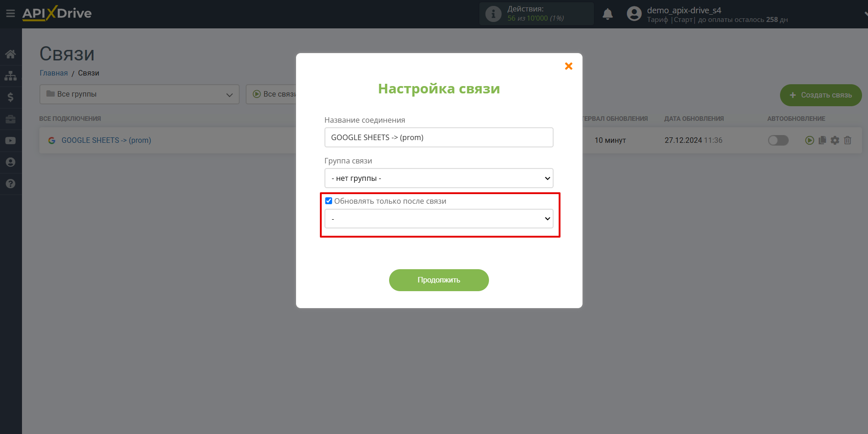Open the connections sitemap sidebar icon

pos(11,76)
